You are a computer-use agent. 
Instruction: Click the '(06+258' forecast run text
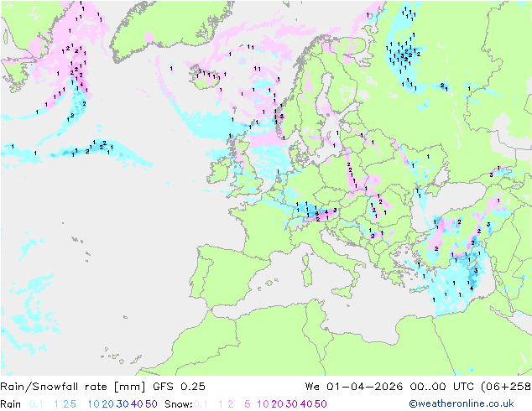506,387
